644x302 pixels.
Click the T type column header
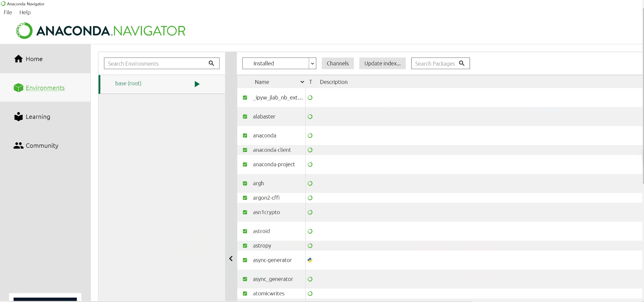[x=310, y=82]
